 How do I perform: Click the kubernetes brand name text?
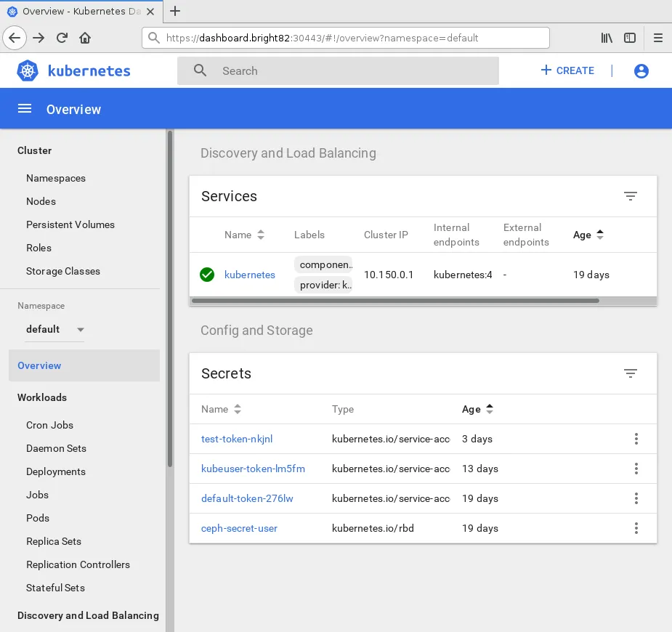tap(89, 70)
